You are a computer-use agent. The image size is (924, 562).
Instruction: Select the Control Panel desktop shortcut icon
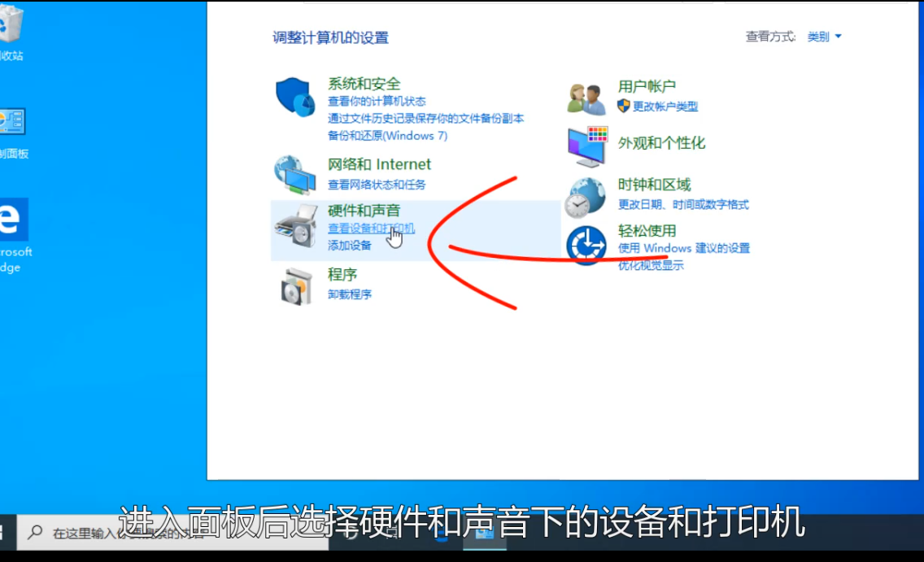[x=11, y=122]
